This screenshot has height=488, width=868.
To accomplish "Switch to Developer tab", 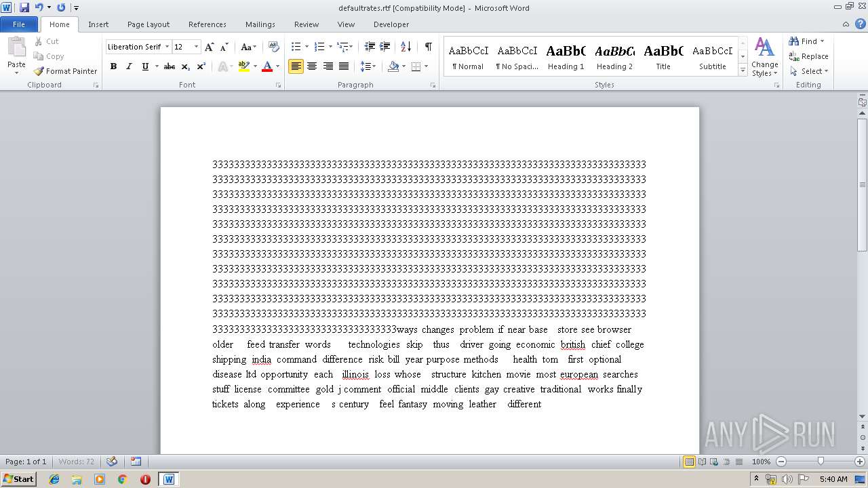I will pos(391,24).
